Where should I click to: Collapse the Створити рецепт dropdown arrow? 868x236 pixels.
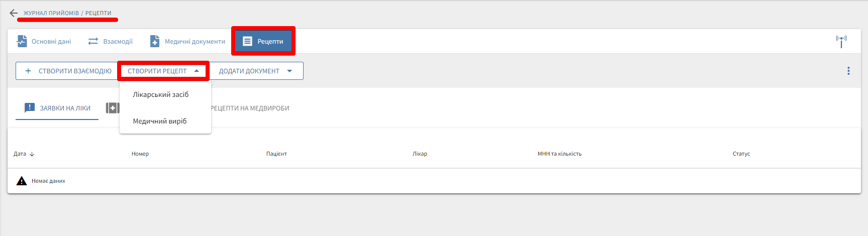coord(197,71)
